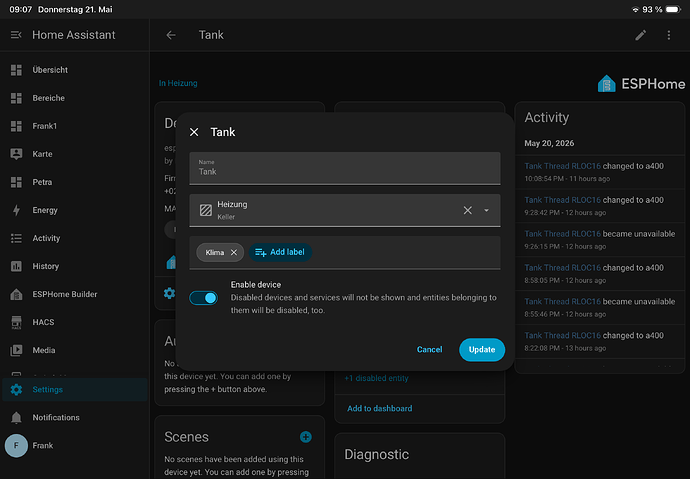Click Add to dashboard
This screenshot has width=690, height=479.
pos(379,409)
